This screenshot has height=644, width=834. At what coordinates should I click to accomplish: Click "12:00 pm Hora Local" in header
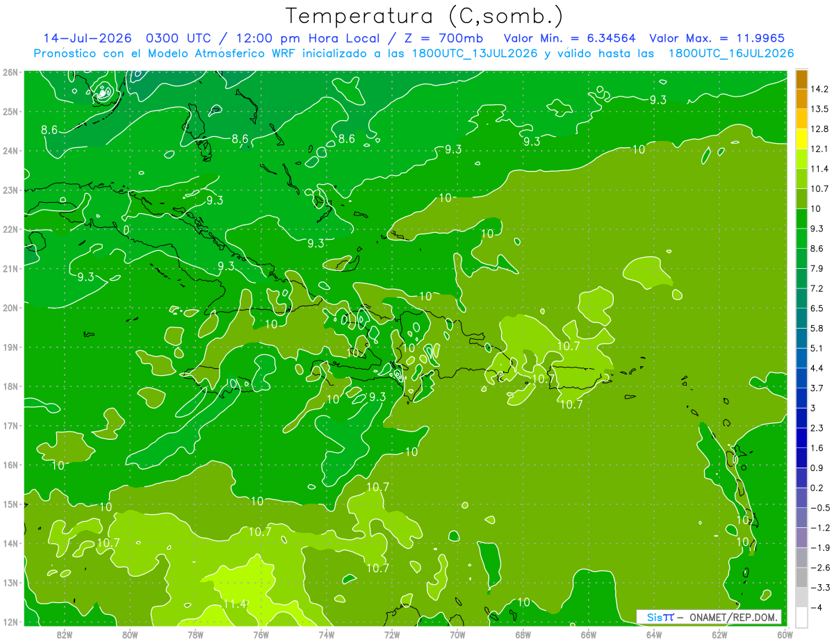pyautogui.click(x=309, y=38)
